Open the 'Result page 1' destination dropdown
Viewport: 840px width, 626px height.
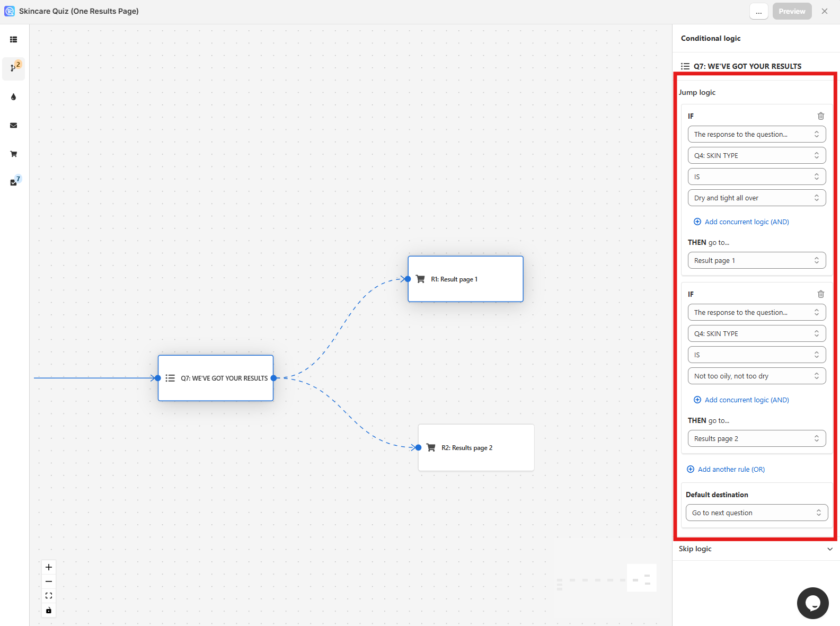click(x=757, y=260)
